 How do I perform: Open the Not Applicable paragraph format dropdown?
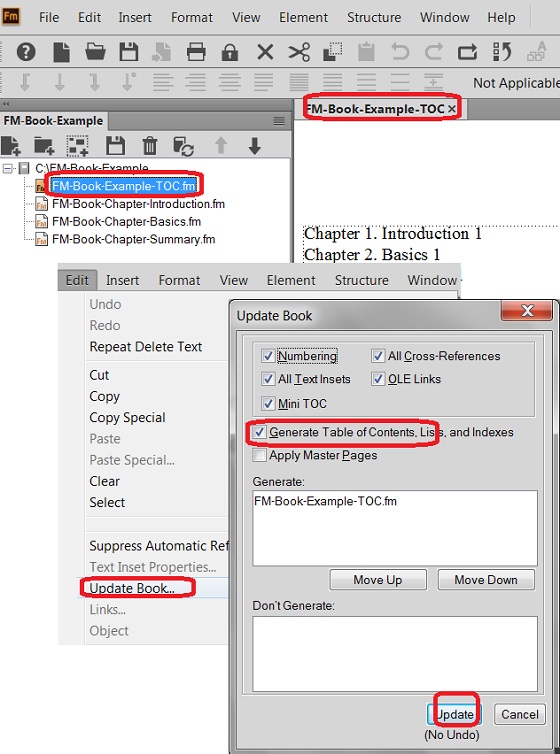[x=516, y=83]
